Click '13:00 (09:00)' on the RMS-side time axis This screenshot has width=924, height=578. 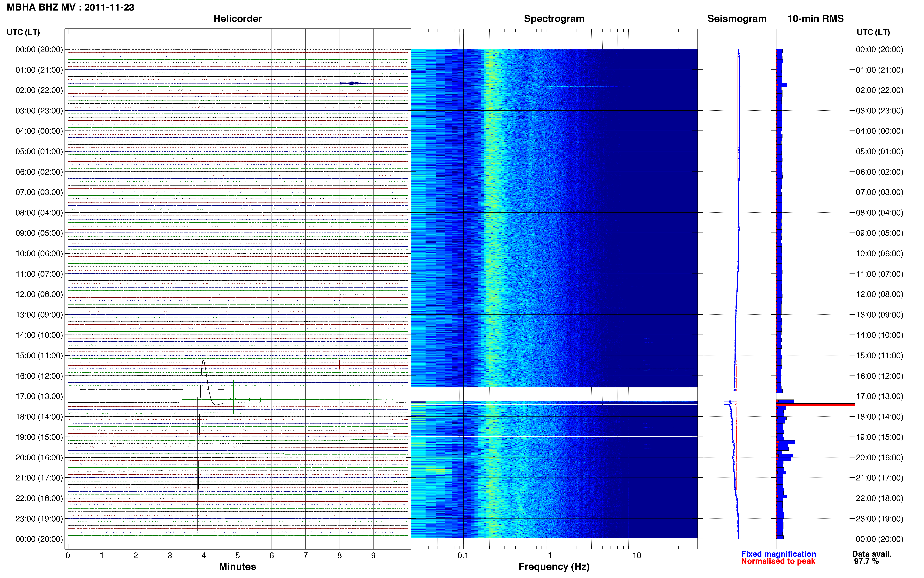(879, 315)
